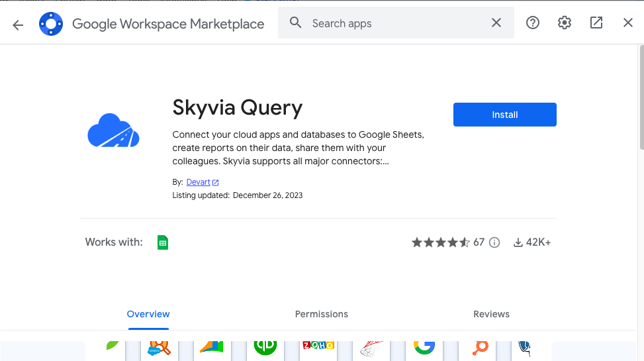Image resolution: width=644 pixels, height=361 pixels.
Task: Click the Zoho logo in the preview
Action: pyautogui.click(x=318, y=345)
